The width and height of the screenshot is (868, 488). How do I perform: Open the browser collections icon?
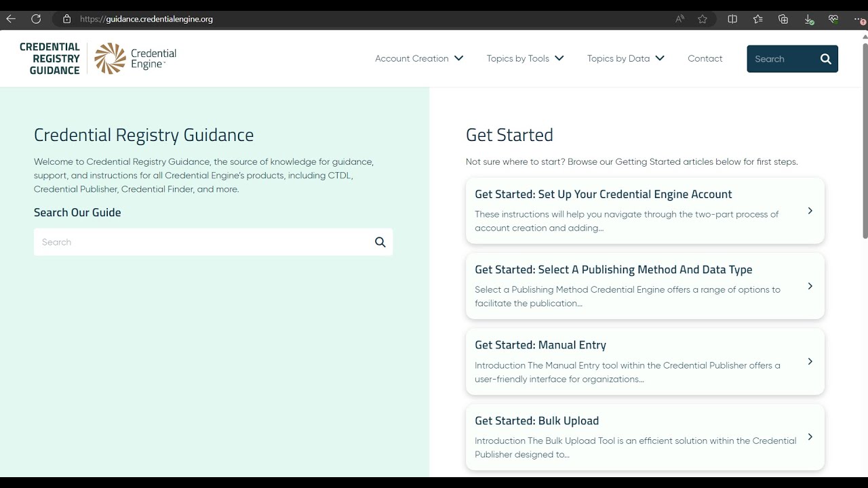783,19
